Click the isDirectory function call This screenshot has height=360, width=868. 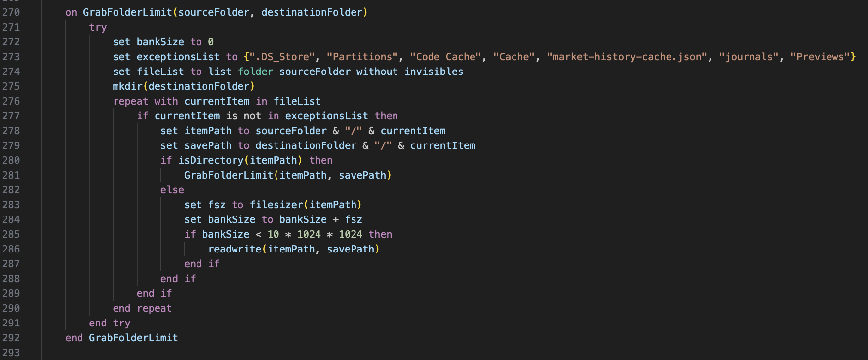[211, 160]
